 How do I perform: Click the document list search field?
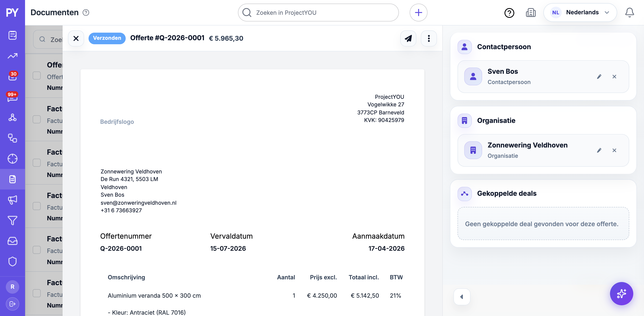click(x=48, y=40)
